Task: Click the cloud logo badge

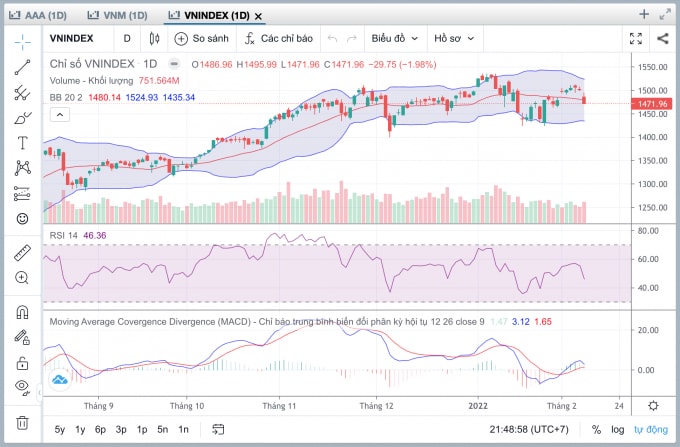Action: (x=59, y=380)
